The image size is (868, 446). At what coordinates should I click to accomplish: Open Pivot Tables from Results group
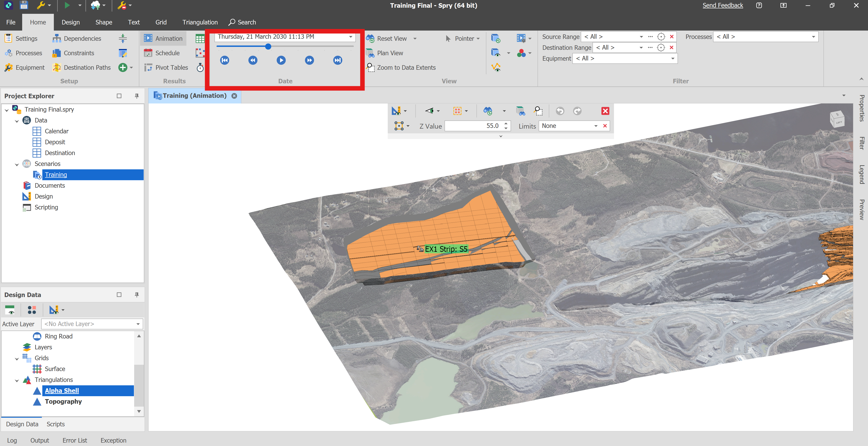tap(171, 67)
